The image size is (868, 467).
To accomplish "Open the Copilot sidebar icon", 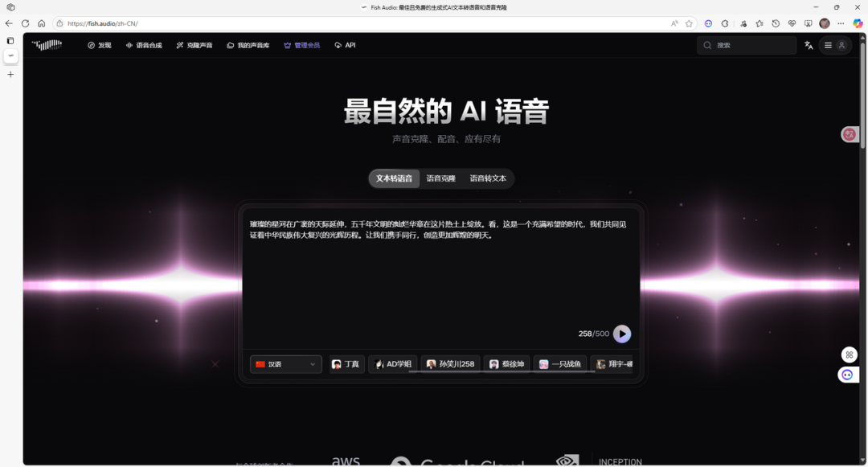I will coord(858,23).
